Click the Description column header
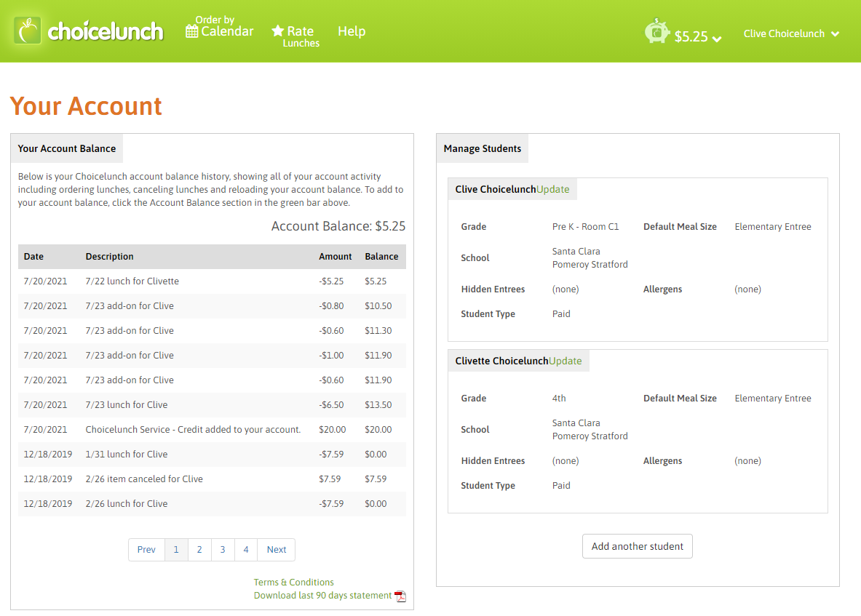 [109, 256]
